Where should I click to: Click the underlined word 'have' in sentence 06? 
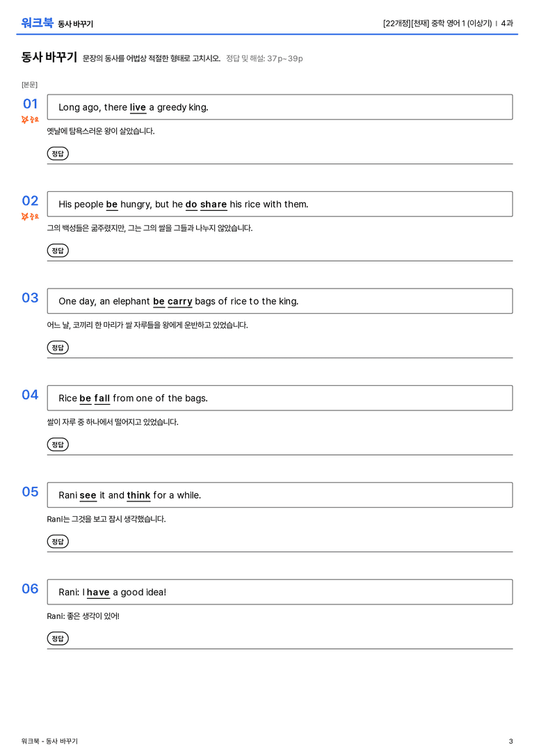tap(98, 593)
